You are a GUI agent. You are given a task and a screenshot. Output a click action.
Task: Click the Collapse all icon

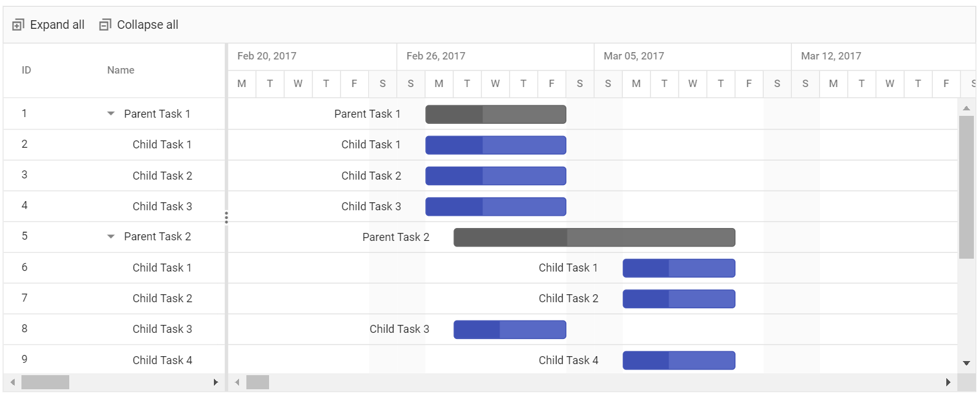[105, 25]
